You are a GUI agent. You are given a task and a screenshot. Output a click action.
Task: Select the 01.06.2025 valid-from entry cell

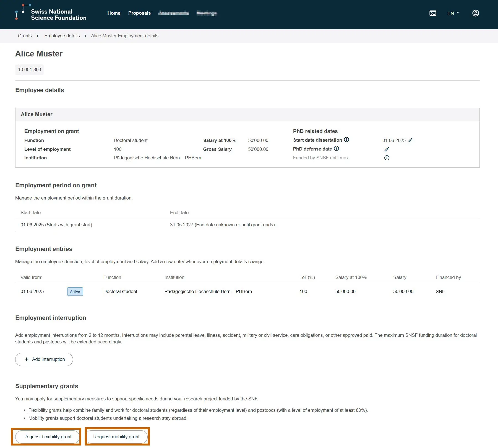(x=32, y=292)
